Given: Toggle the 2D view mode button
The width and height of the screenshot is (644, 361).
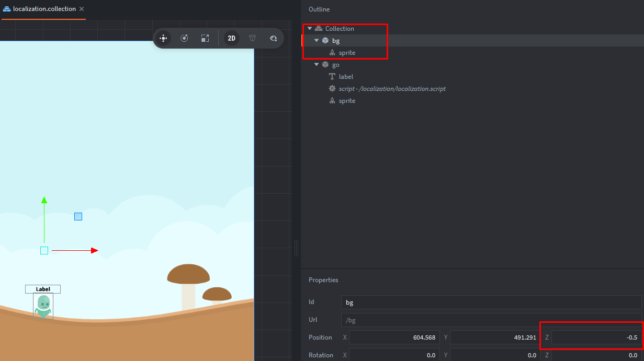Looking at the screenshot, I should tap(231, 38).
